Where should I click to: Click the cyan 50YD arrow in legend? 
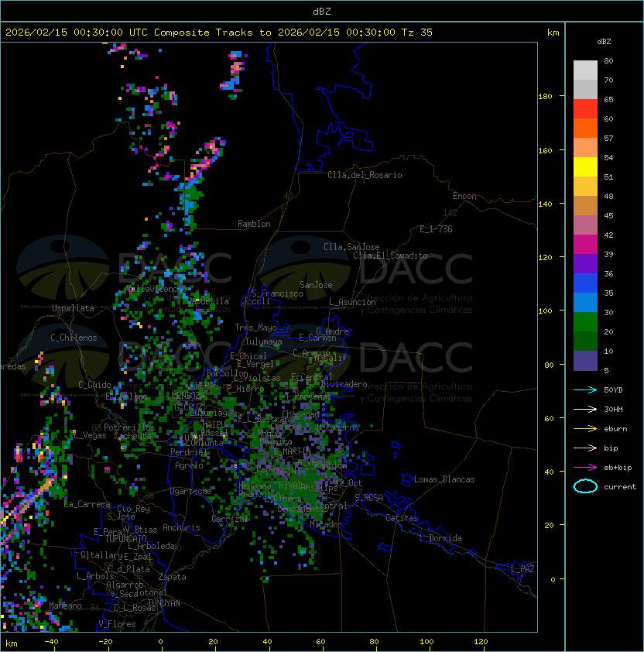click(x=585, y=389)
